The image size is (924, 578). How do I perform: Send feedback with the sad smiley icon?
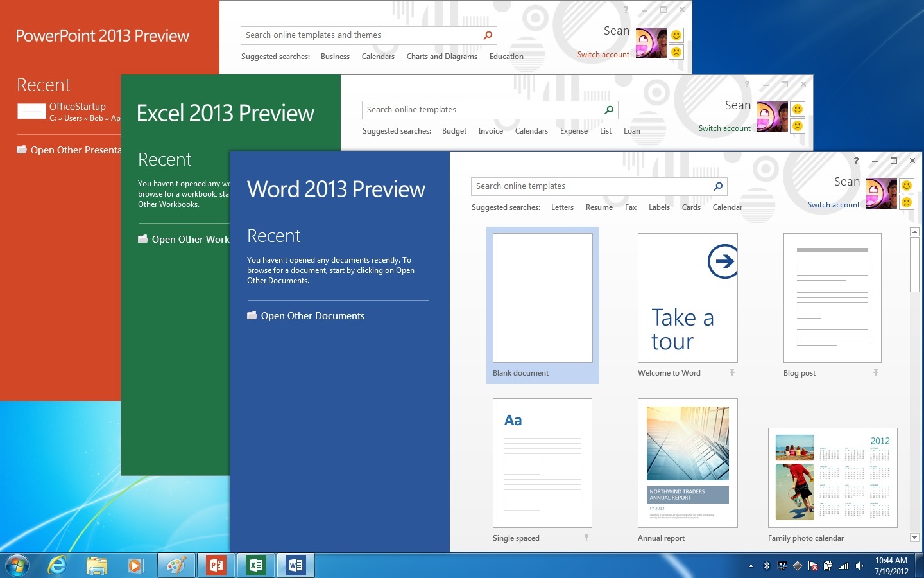907,202
